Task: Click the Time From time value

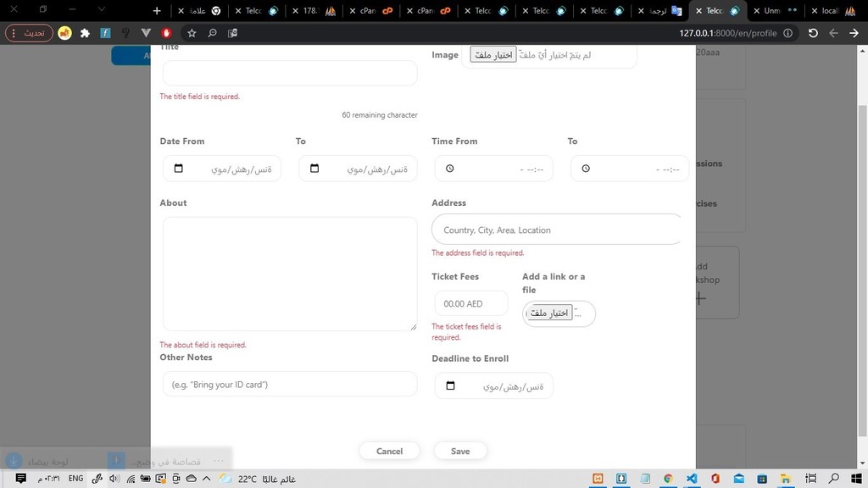Action: point(532,169)
